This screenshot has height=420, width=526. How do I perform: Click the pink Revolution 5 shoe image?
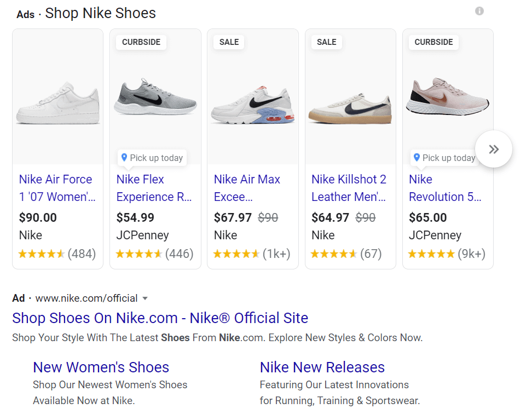click(447, 96)
